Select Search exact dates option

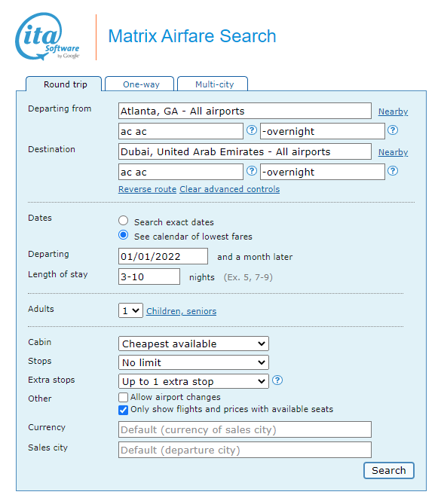[123, 221]
